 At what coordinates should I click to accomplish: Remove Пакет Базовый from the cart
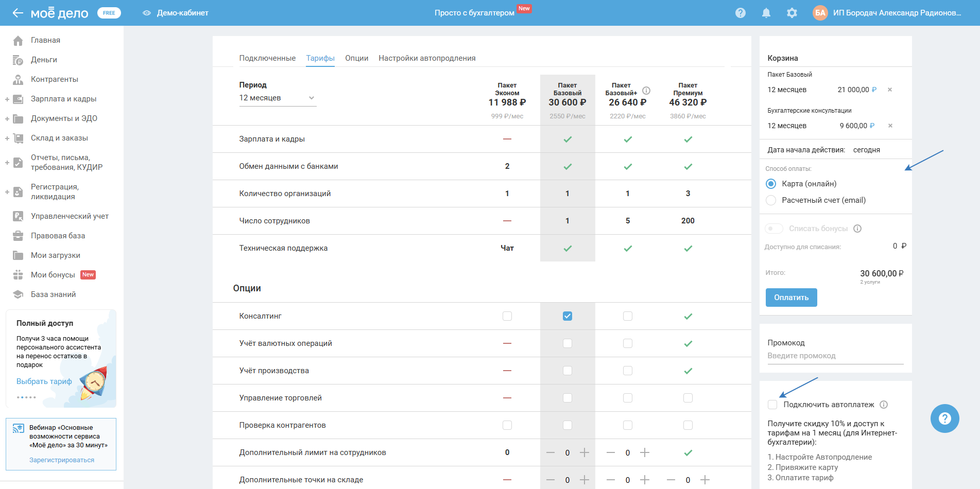889,90
